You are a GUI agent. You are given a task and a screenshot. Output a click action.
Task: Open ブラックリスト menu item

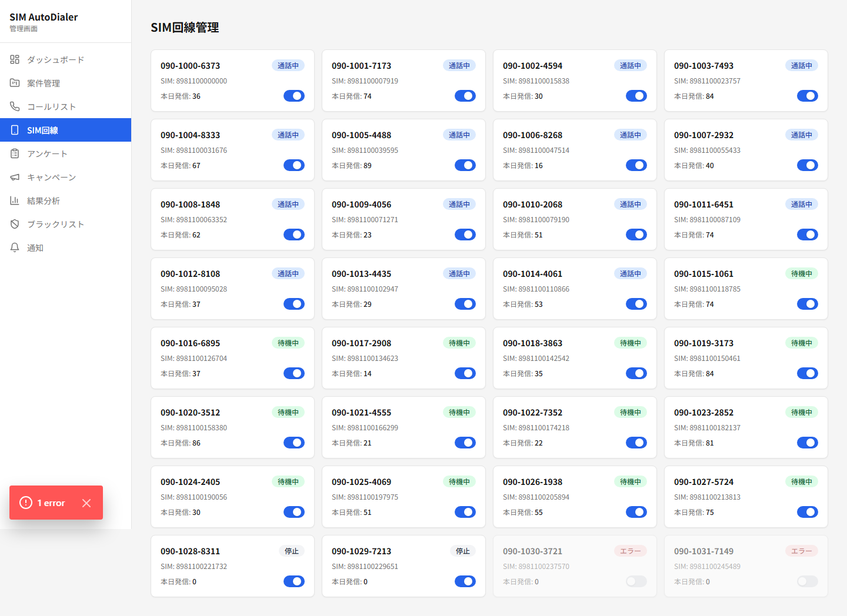tap(65, 224)
